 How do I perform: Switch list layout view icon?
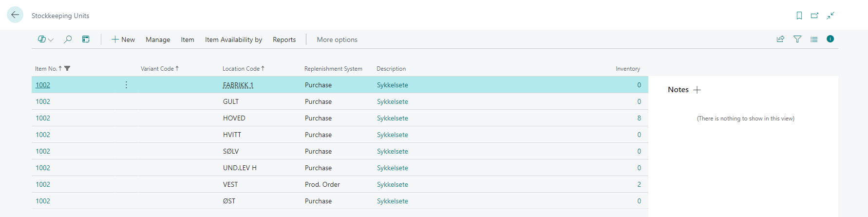coord(814,39)
